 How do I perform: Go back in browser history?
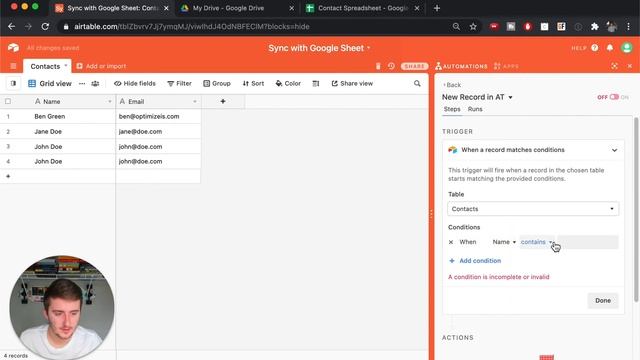point(11,27)
